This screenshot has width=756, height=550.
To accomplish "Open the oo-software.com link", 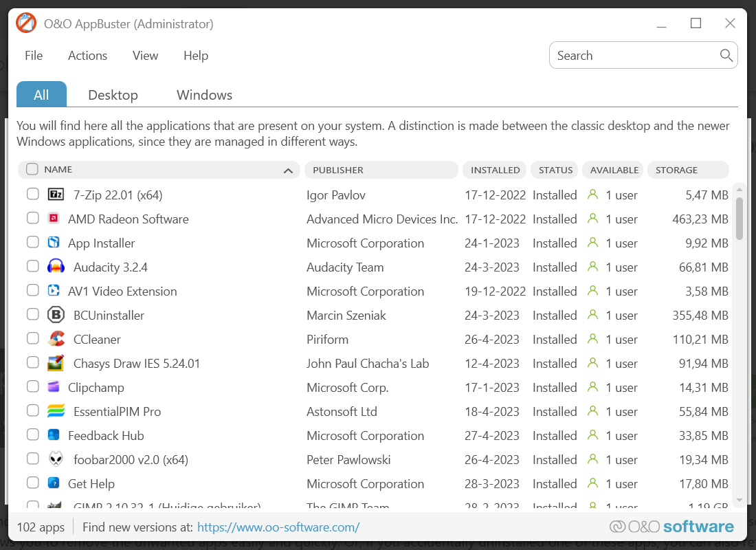I will (278, 527).
